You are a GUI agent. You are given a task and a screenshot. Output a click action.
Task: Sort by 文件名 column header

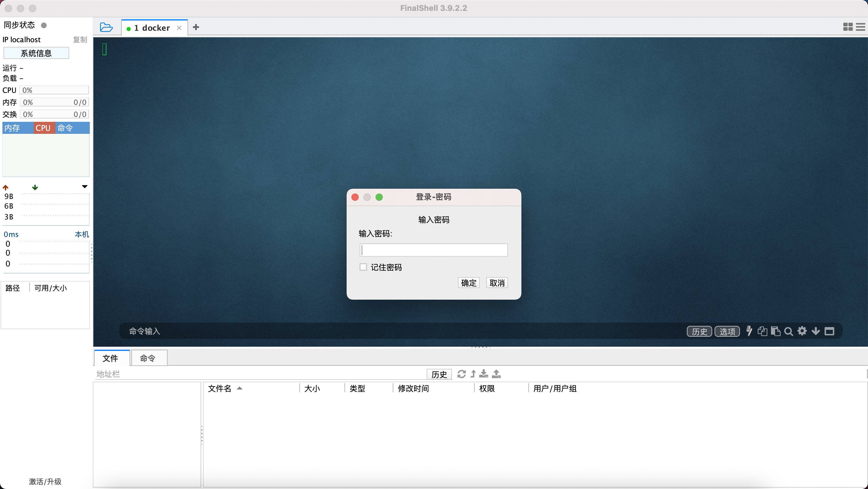click(x=220, y=388)
